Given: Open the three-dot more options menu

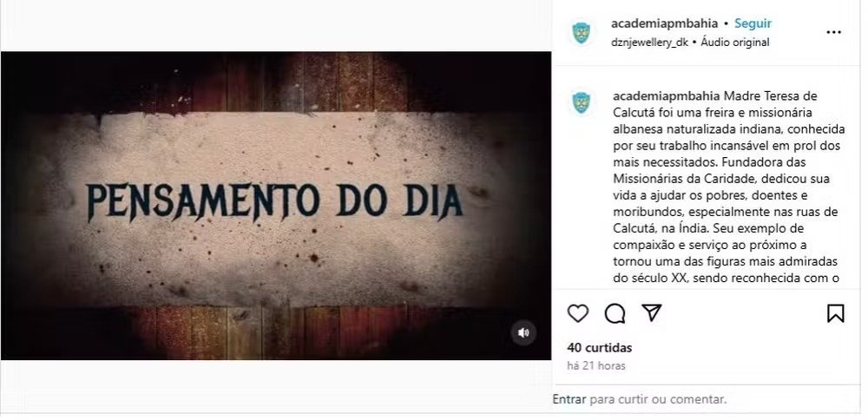Looking at the screenshot, I should [x=833, y=33].
